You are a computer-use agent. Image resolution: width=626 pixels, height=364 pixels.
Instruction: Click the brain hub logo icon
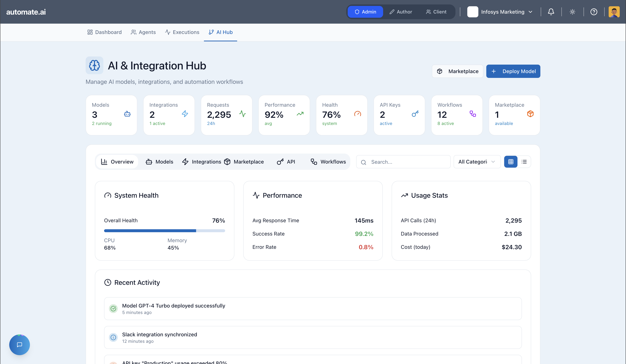[94, 65]
